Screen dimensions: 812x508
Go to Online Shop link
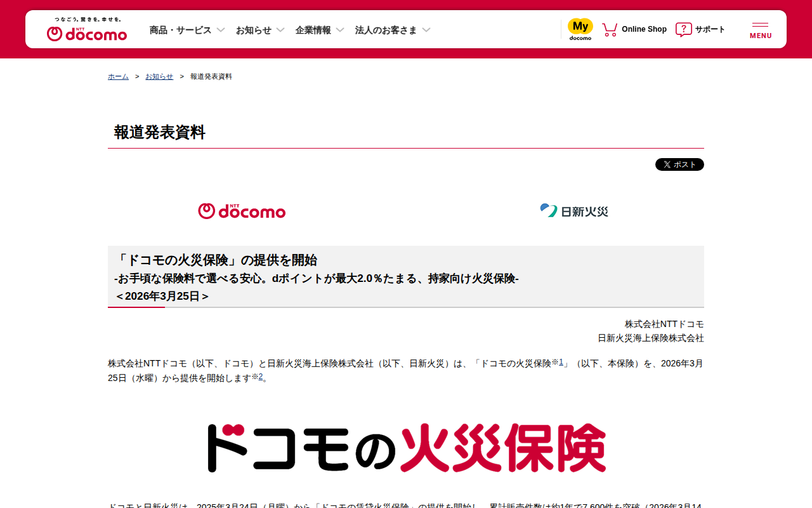point(644,29)
